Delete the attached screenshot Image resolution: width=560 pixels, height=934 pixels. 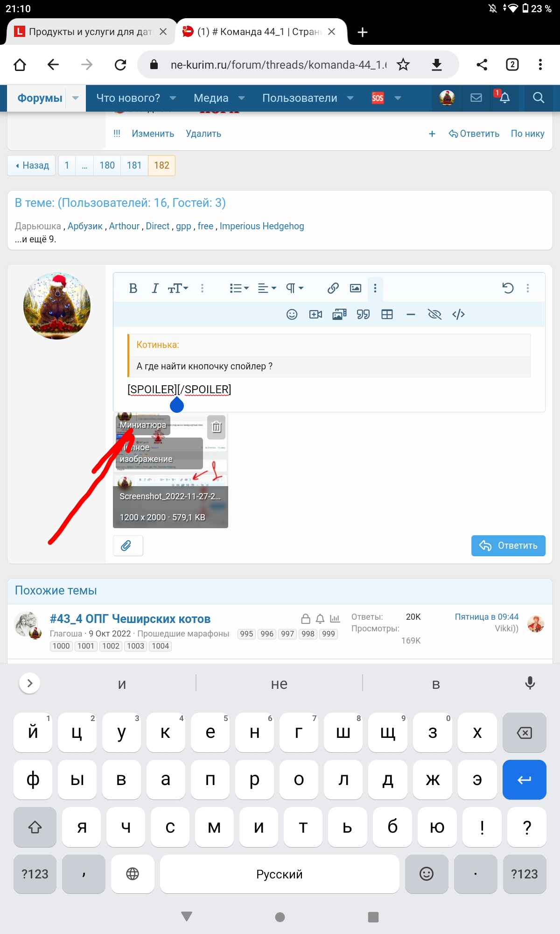pyautogui.click(x=217, y=427)
